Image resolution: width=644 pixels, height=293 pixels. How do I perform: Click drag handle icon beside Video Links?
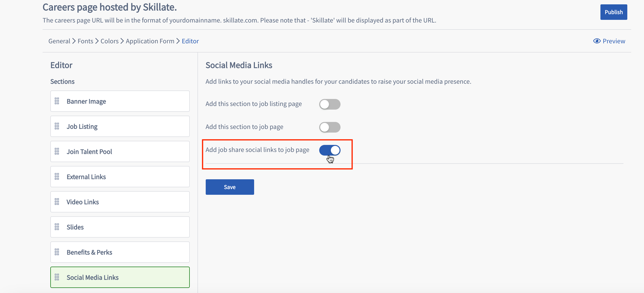point(57,202)
